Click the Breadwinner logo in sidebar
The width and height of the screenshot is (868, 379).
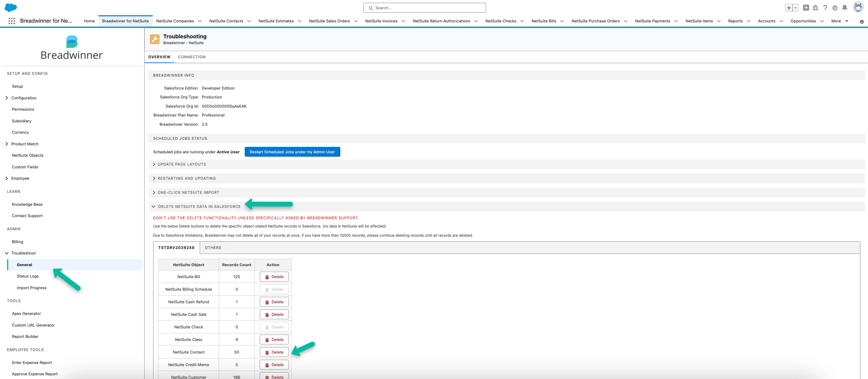click(72, 48)
